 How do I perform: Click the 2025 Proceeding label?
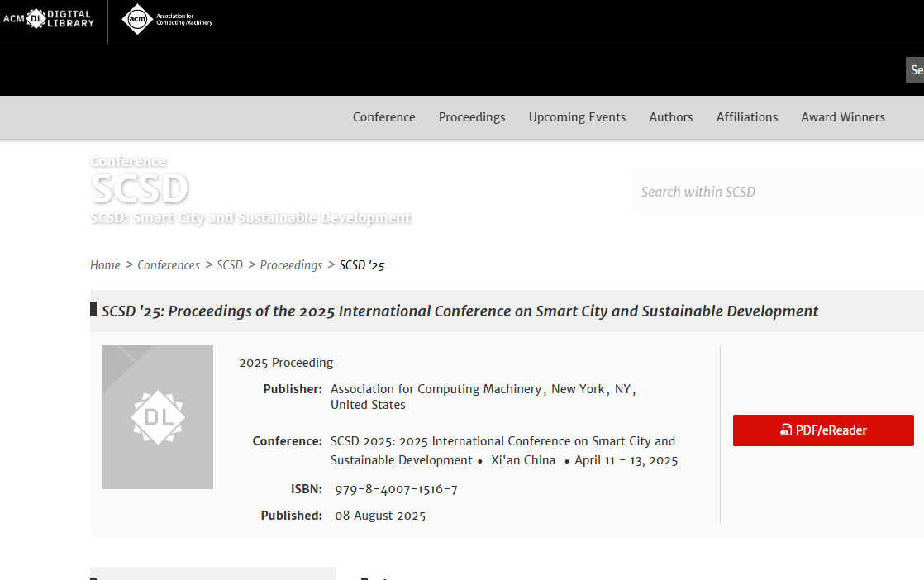[x=286, y=363]
